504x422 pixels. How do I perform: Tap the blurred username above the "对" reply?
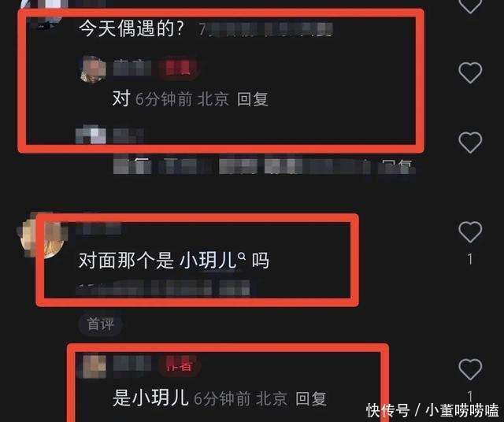[132, 68]
